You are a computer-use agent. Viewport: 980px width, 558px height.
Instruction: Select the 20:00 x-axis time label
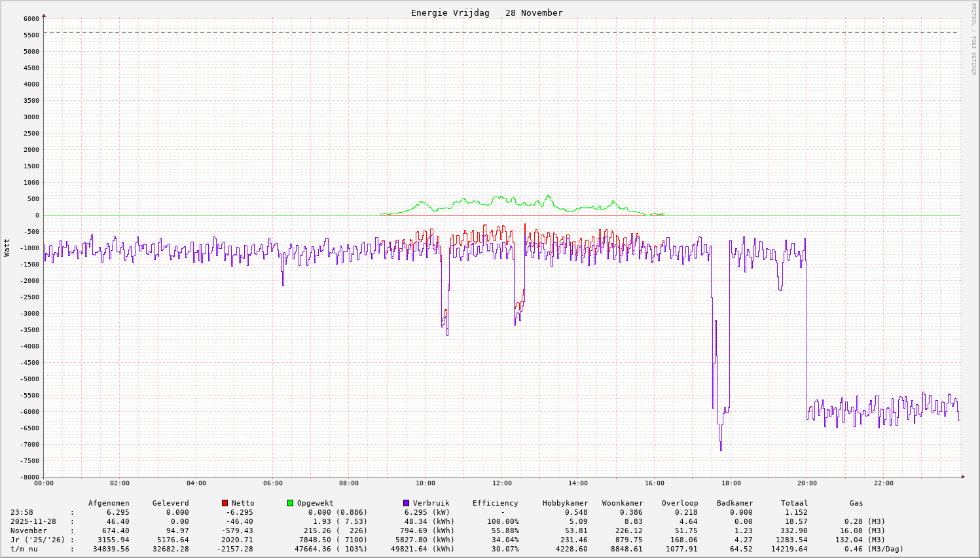(x=807, y=483)
